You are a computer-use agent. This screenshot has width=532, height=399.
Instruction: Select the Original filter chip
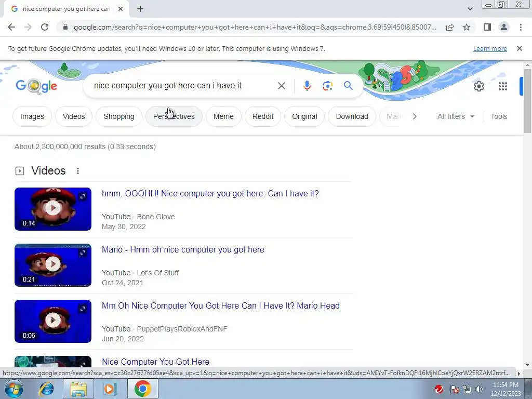coord(304,116)
